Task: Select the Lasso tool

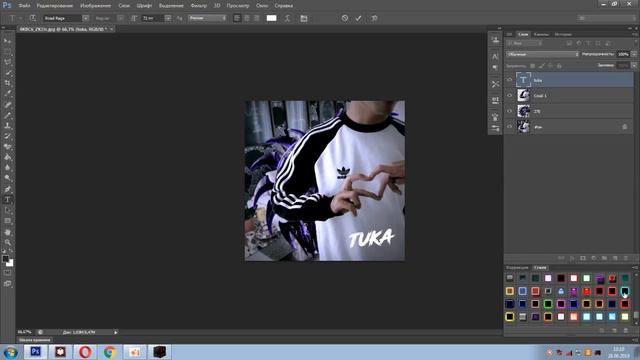Action: pyautogui.click(x=7, y=62)
